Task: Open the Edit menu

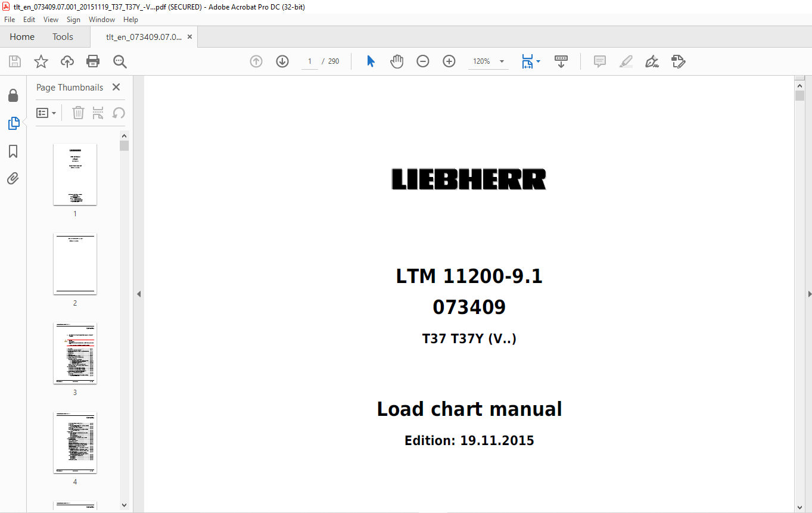Action: tap(29, 20)
